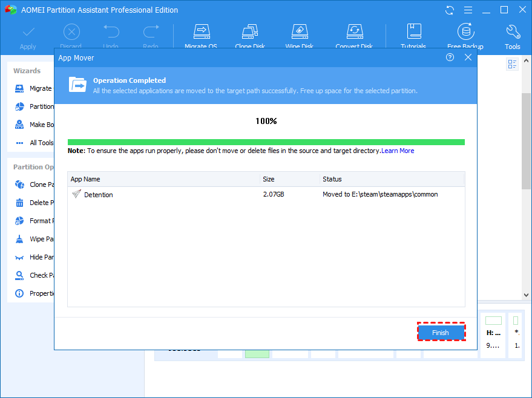
Task: Click the green progress bar
Action: (x=266, y=142)
